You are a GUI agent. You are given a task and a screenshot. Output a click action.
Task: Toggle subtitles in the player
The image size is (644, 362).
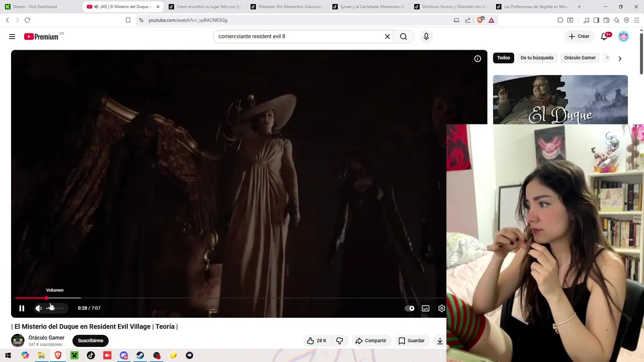pos(426,308)
